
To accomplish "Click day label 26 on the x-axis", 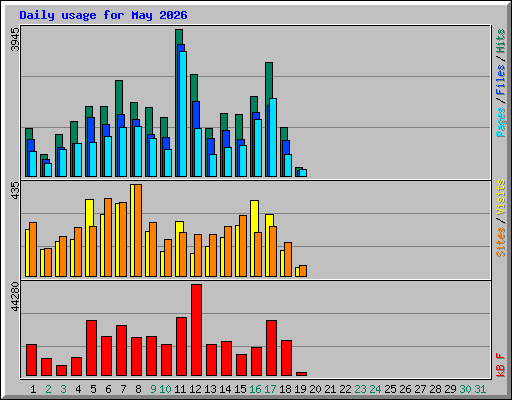I will [405, 389].
